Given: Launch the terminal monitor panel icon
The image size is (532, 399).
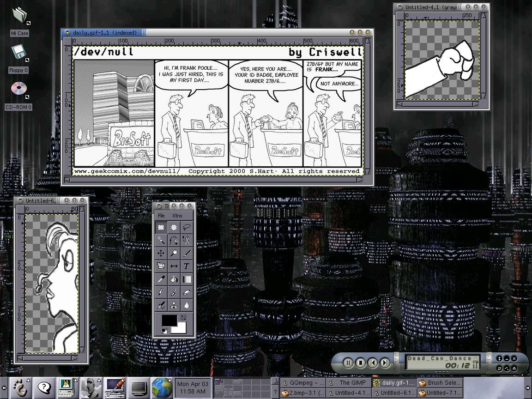Looking at the screenshot, I should [x=139, y=388].
